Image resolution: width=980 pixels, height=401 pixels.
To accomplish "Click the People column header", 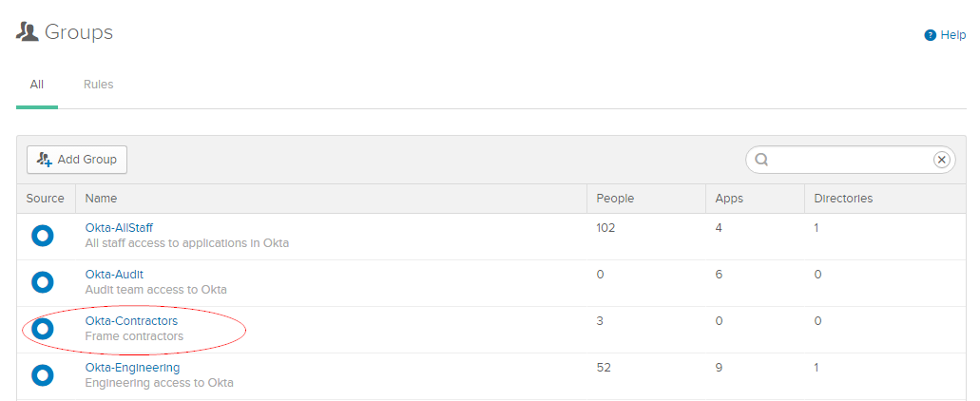I will click(615, 199).
